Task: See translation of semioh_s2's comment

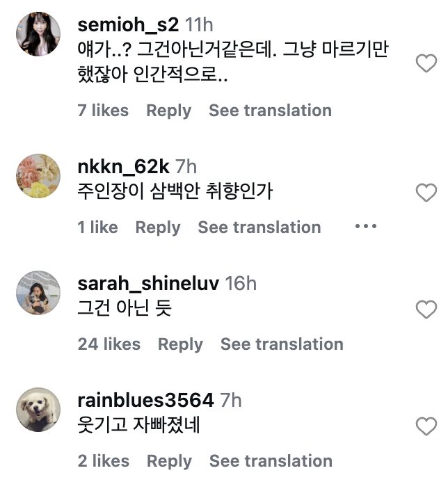Action: pos(270,111)
